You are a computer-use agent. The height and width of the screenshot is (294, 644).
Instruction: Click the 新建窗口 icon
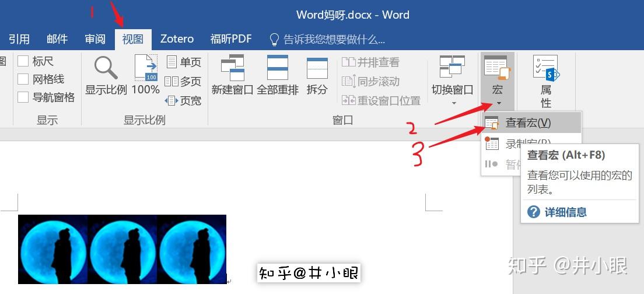tap(233, 67)
